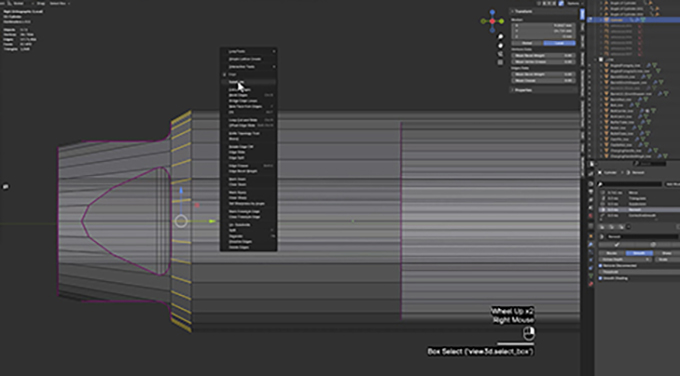The height and width of the screenshot is (376, 680).
Task: Toggle the camera view icon
Action: coord(500,54)
